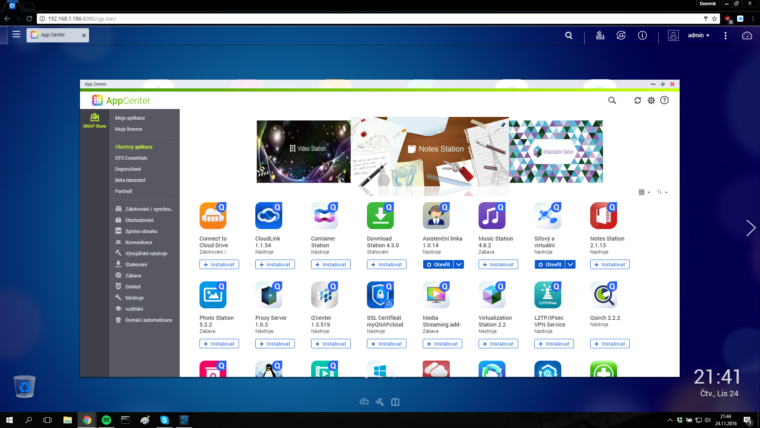Click the Connect to Cloud Drive icon
The image size is (760, 428).
click(x=213, y=216)
